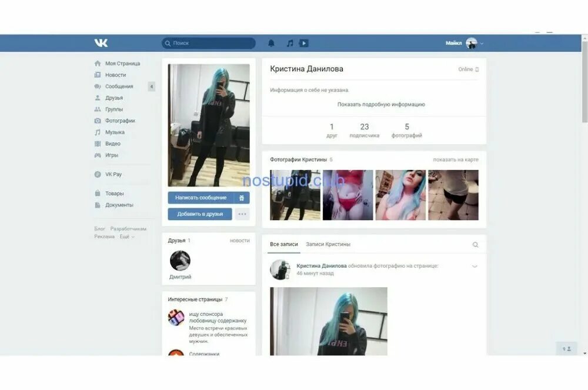Open the video player icon in header
588x390 pixels.
click(303, 43)
